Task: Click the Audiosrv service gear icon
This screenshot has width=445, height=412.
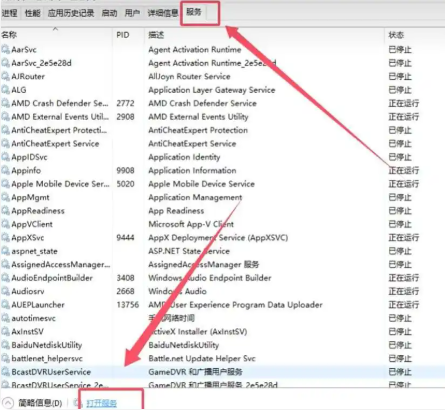Action: pos(5,291)
